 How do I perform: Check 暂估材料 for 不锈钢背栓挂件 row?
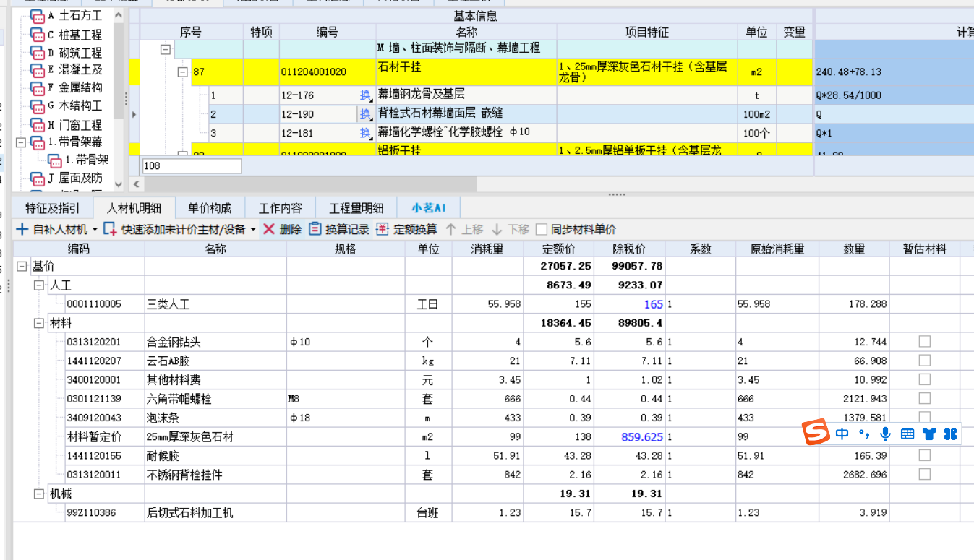point(924,474)
